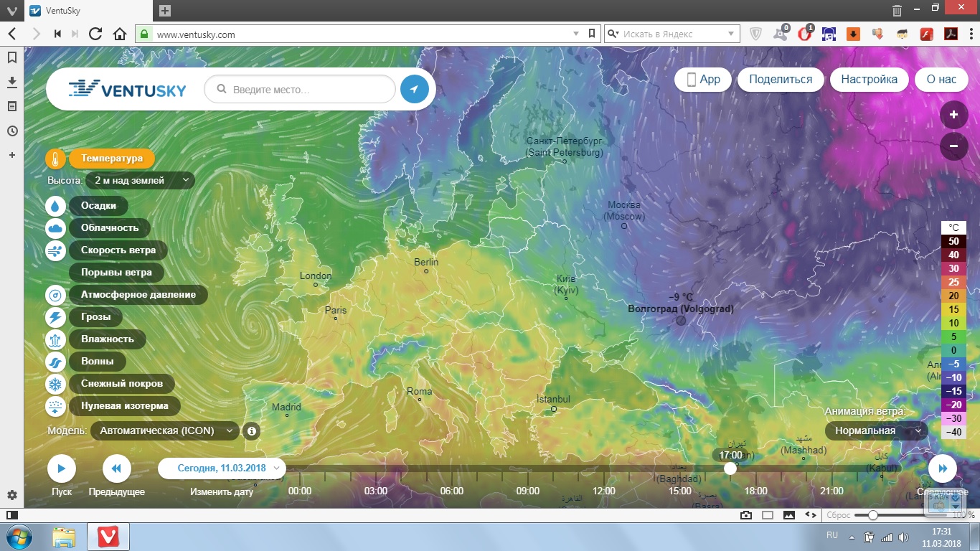Expand the model dropdown Автоматическая (ICON)

[165, 431]
